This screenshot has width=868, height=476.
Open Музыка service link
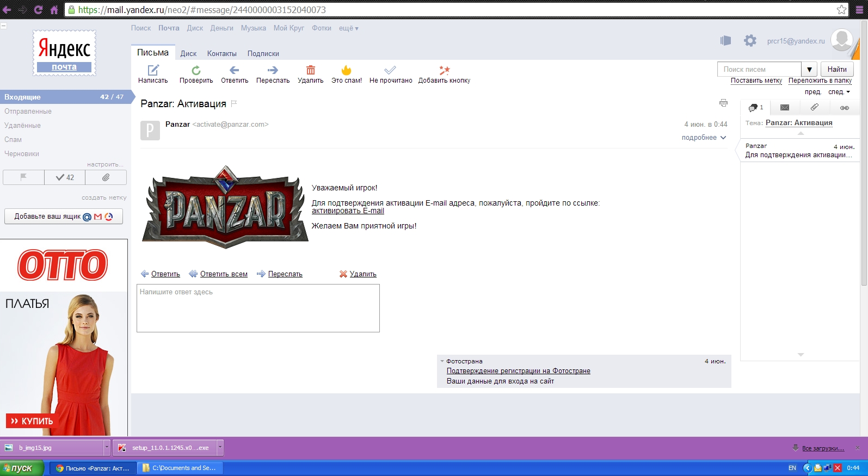[254, 28]
